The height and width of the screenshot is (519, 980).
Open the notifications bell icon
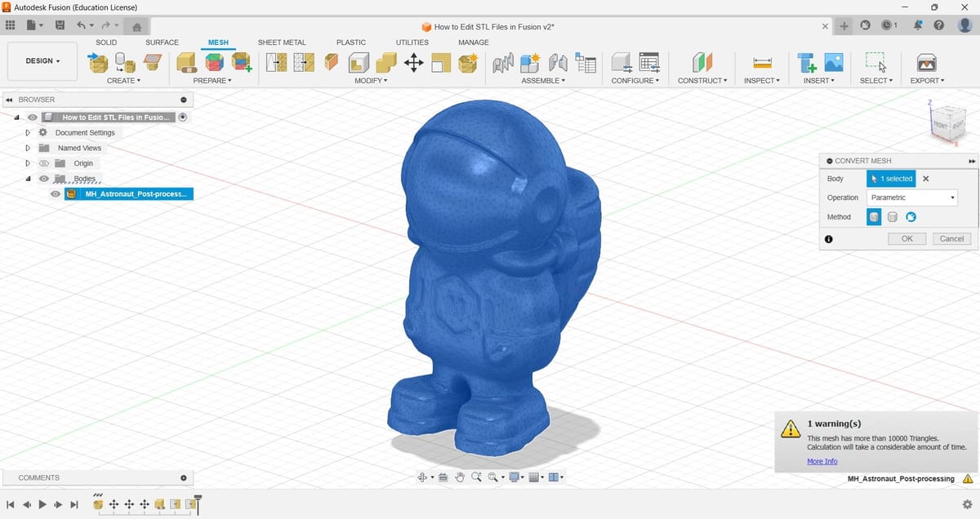[x=918, y=25]
